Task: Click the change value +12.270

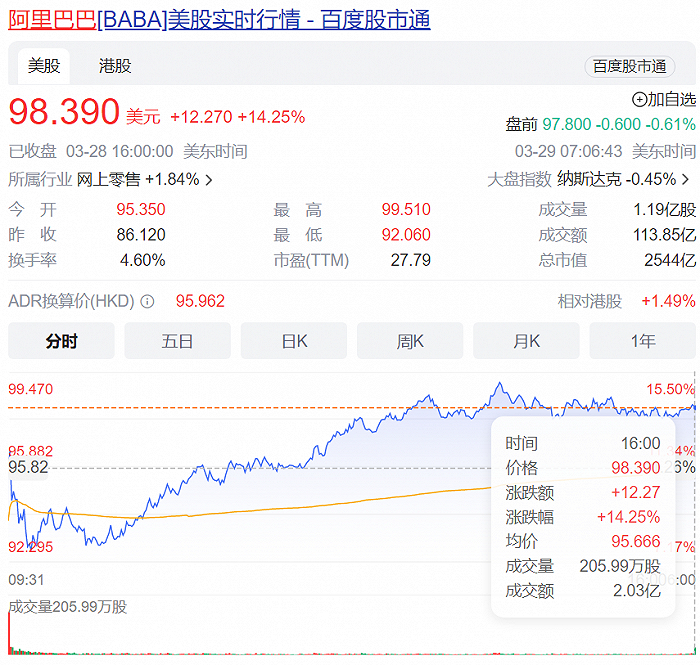Action: point(201,117)
